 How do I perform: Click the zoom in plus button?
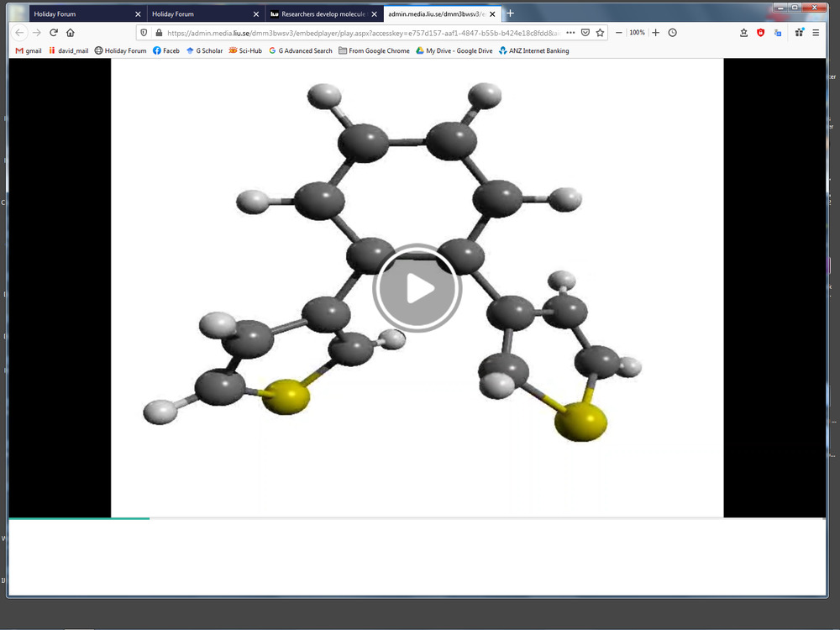point(656,33)
